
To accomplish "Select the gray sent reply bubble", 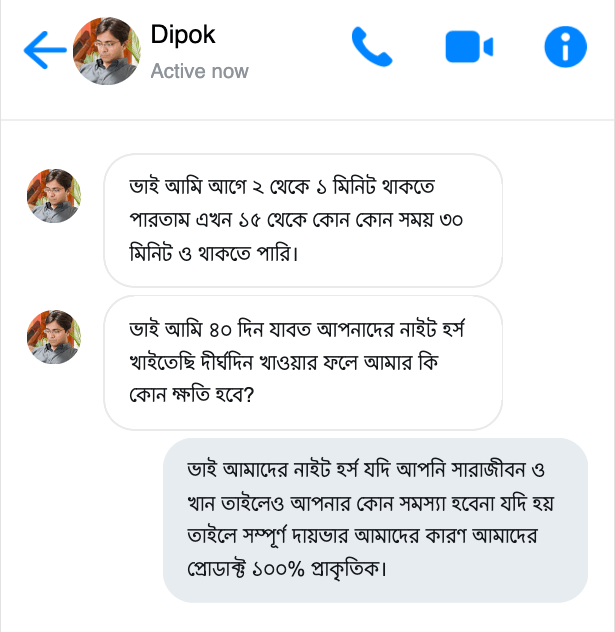I will pos(375,519).
